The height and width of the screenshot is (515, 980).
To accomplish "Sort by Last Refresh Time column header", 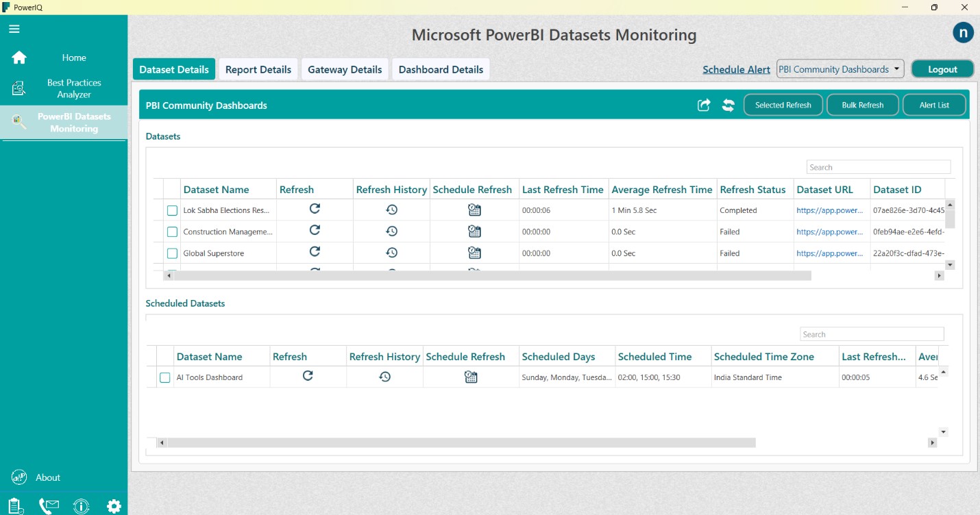I will (563, 190).
